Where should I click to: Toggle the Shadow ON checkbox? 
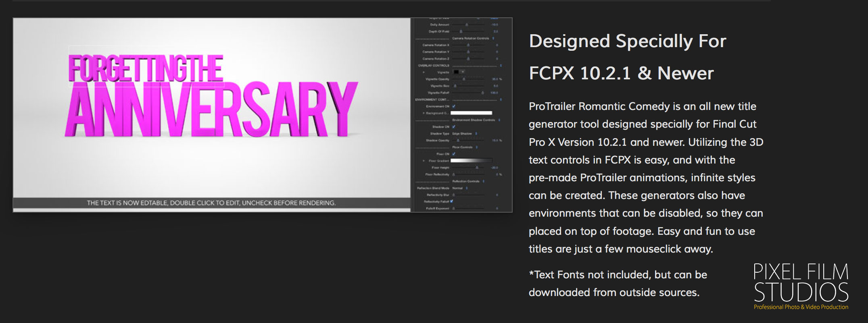[x=454, y=126]
